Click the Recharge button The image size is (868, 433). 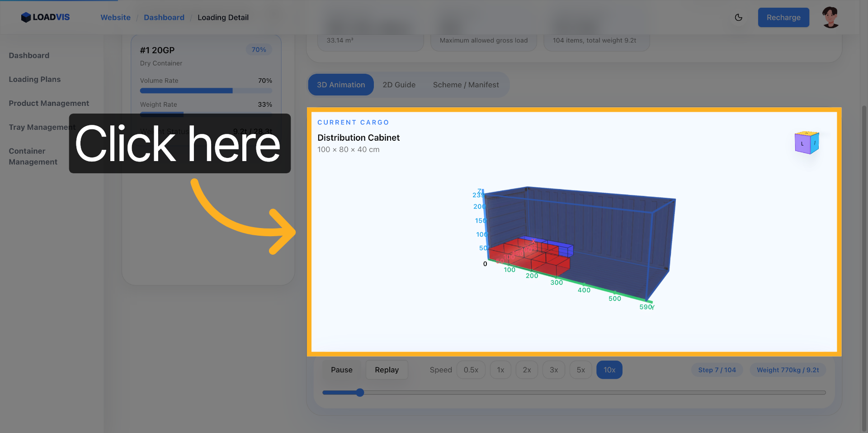click(783, 17)
